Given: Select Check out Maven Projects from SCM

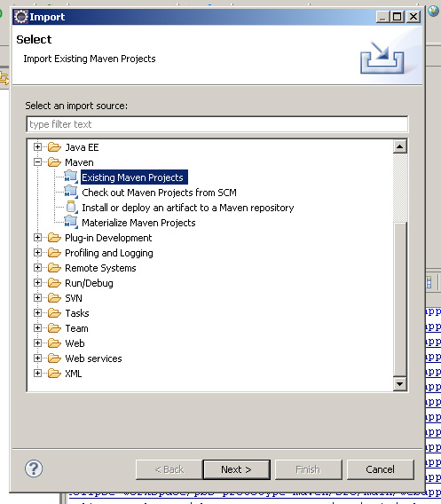Looking at the screenshot, I should [x=159, y=193].
